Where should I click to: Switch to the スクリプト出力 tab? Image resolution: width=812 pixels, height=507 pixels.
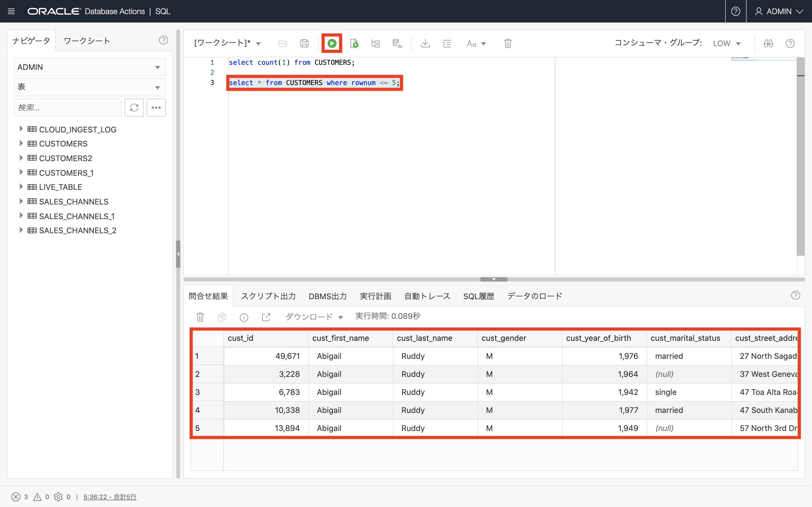click(268, 296)
